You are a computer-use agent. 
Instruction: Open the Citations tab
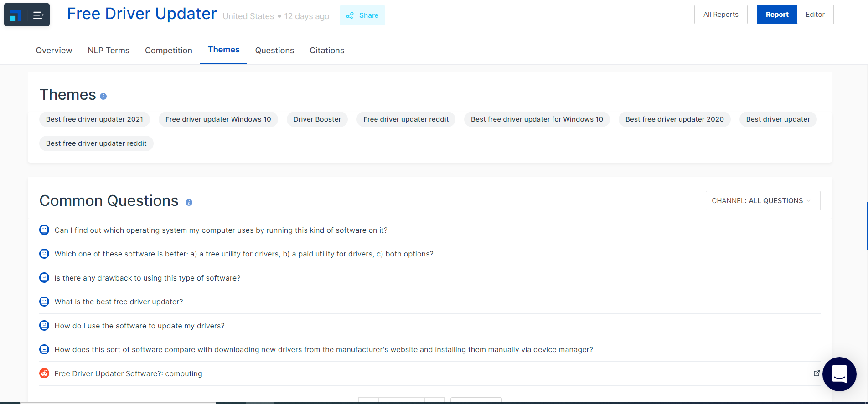pos(327,51)
